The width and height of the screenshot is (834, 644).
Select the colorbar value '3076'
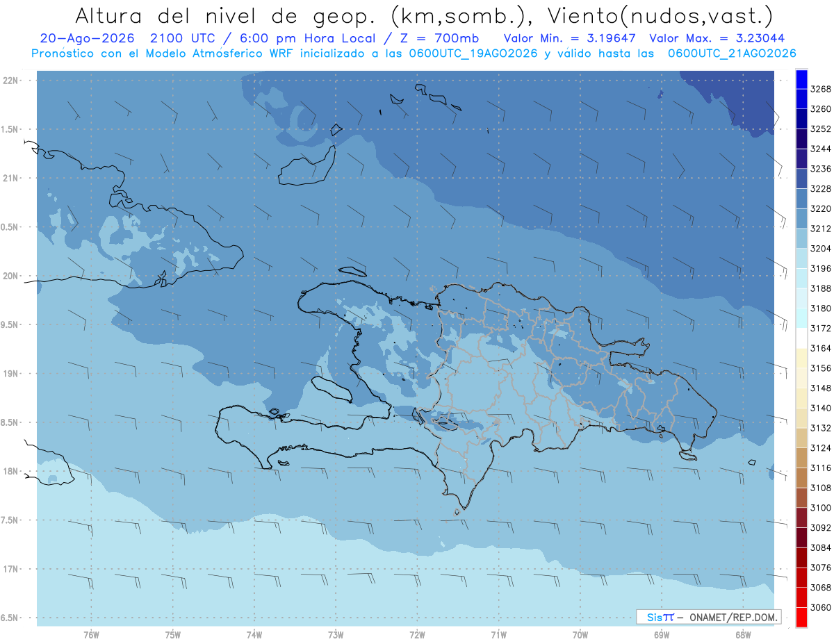(x=821, y=568)
